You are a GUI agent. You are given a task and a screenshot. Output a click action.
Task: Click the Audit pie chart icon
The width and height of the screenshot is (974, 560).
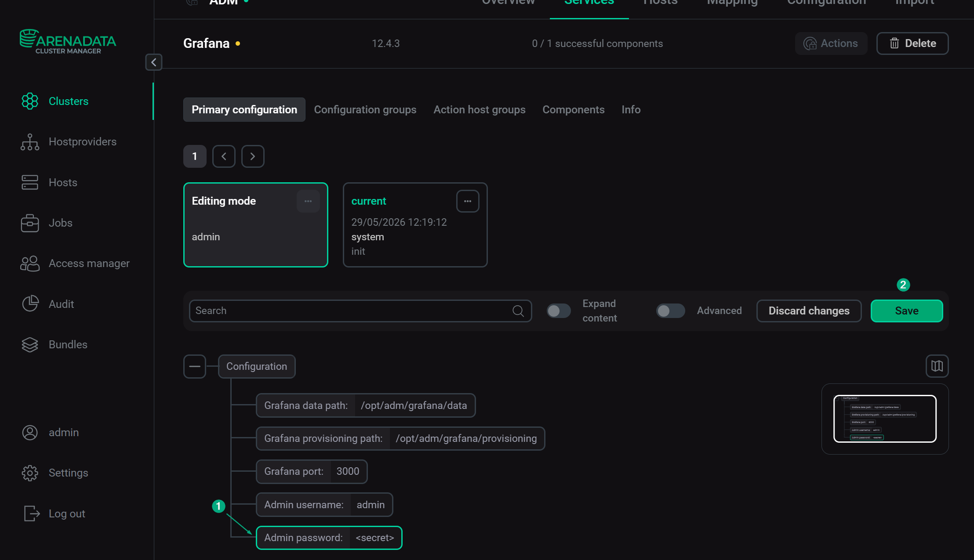30,304
